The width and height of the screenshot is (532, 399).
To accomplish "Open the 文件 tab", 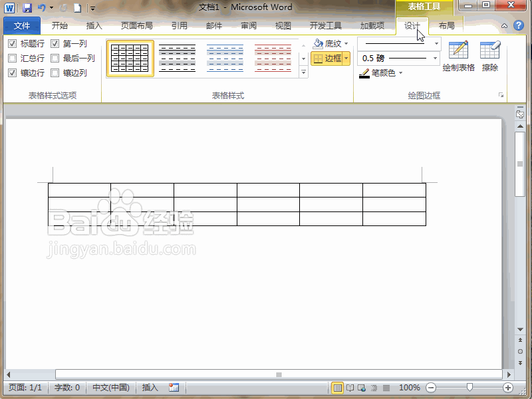I will [22, 25].
